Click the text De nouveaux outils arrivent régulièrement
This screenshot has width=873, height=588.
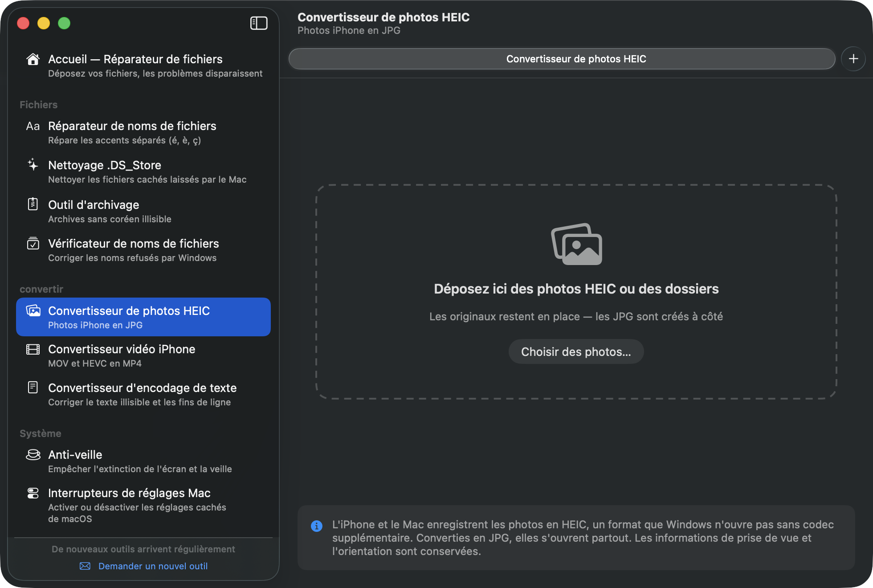(143, 549)
